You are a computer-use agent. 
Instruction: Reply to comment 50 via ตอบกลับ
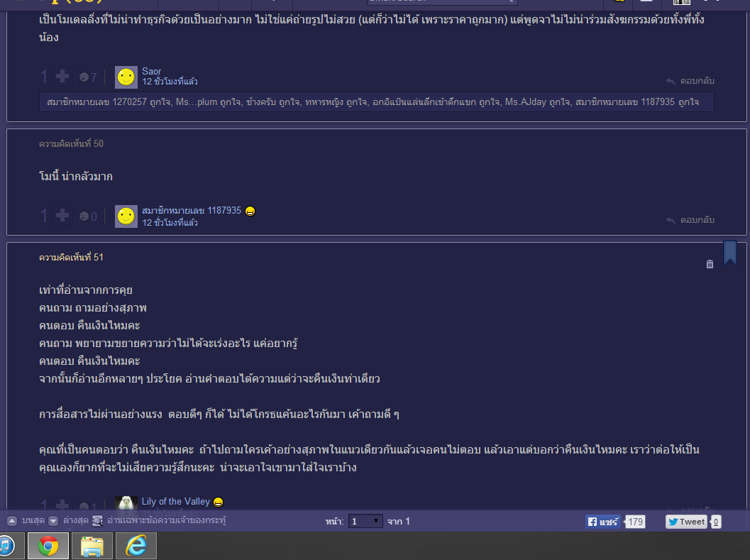[697, 220]
